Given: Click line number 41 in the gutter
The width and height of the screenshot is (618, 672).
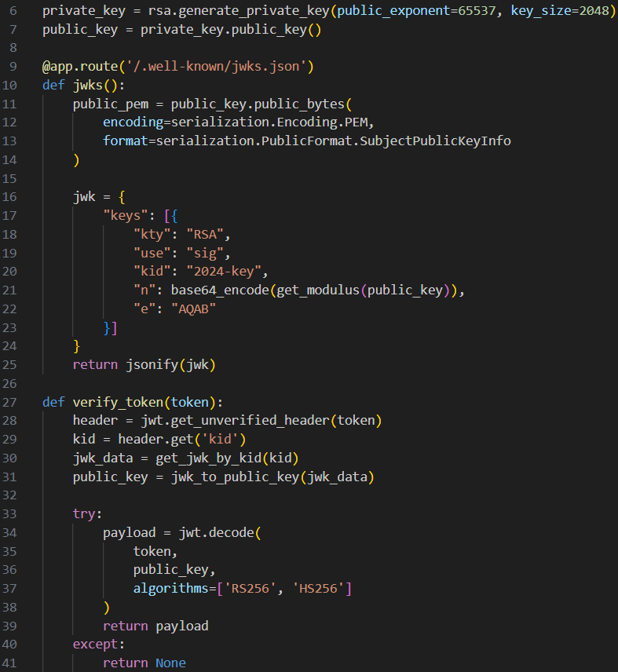Looking at the screenshot, I should tap(9, 663).
